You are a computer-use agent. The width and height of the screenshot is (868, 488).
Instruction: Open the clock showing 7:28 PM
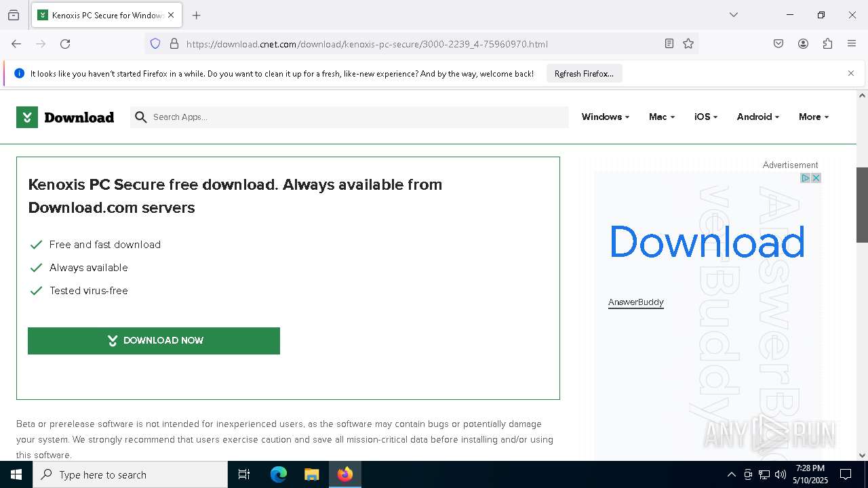point(810,474)
